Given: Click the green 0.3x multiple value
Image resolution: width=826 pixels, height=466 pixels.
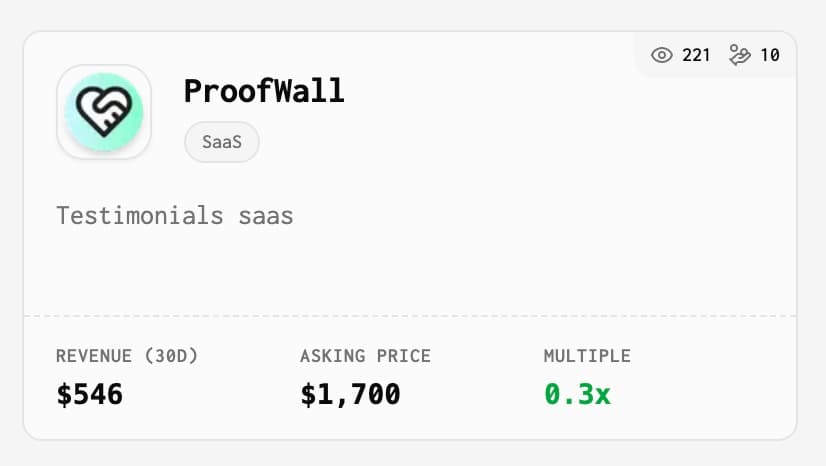Looking at the screenshot, I should [577, 394].
